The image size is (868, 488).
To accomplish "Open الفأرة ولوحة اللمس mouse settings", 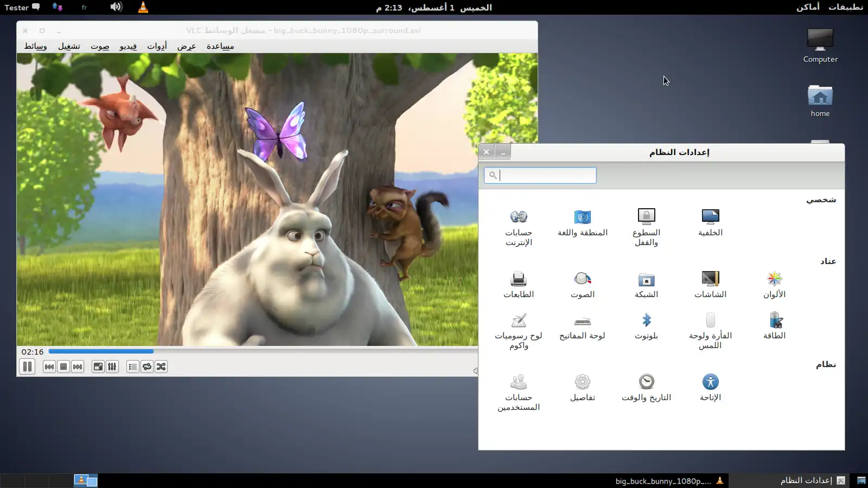I will tap(710, 331).
